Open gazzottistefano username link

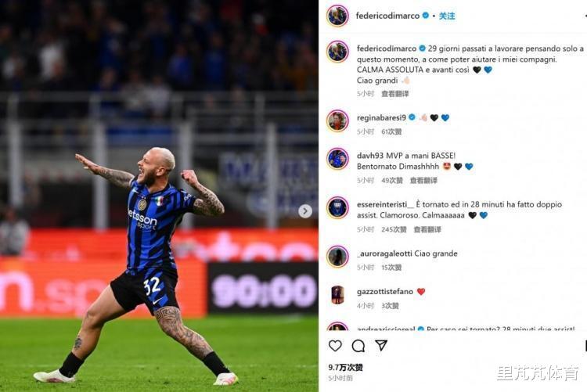[x=385, y=291]
